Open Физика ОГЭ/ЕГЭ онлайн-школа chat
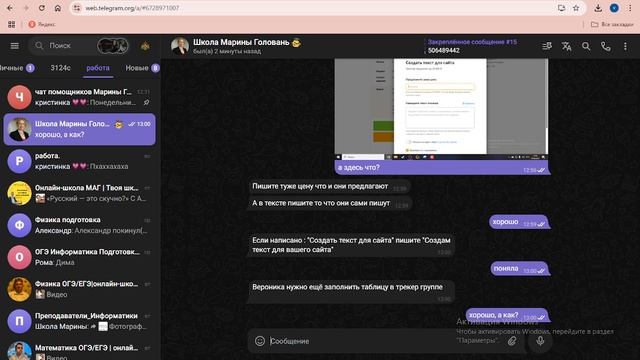 80,289
